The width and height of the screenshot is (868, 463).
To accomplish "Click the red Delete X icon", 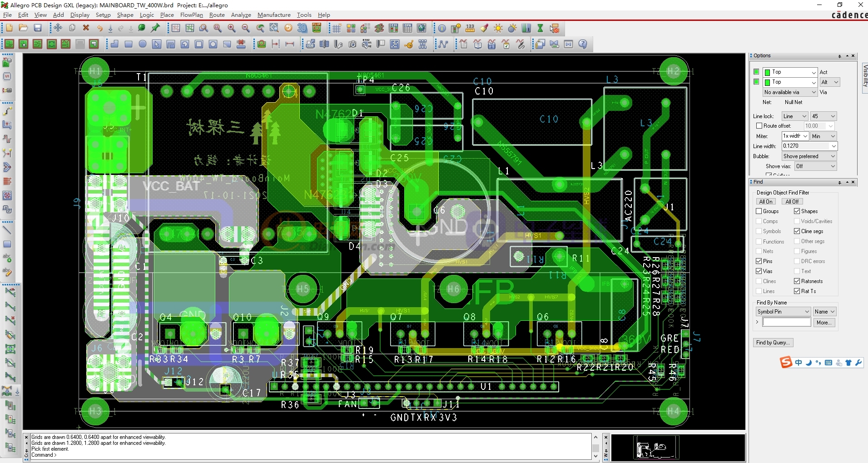I will click(x=86, y=28).
